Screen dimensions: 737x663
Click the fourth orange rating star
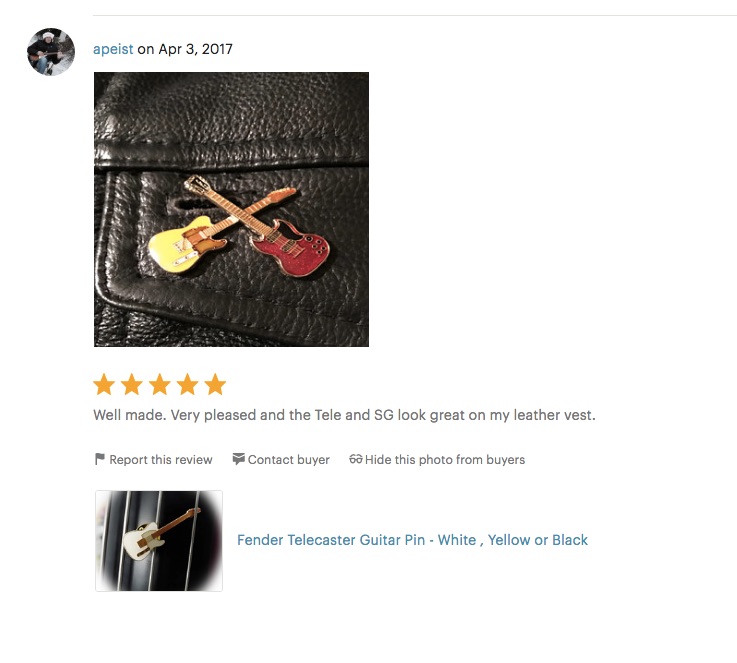coord(188,384)
